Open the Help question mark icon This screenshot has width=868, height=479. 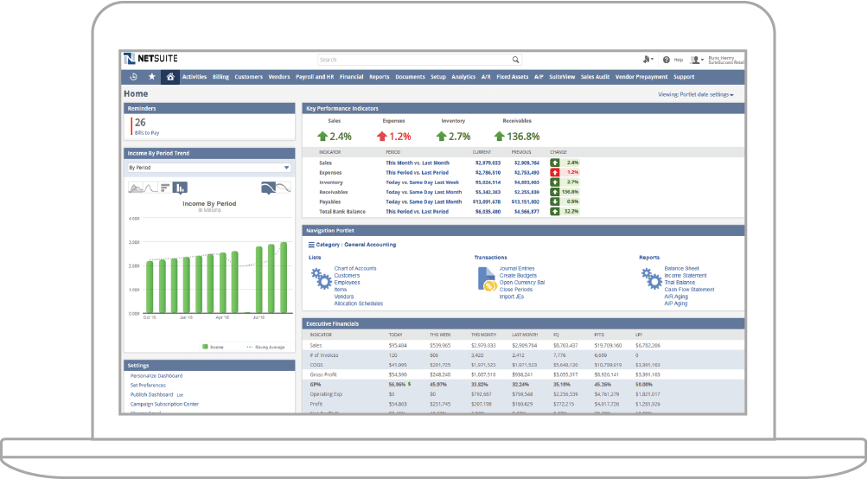click(x=667, y=60)
